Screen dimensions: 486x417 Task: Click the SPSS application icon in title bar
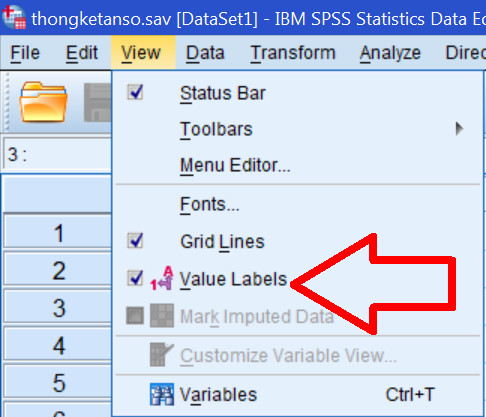(x=14, y=17)
